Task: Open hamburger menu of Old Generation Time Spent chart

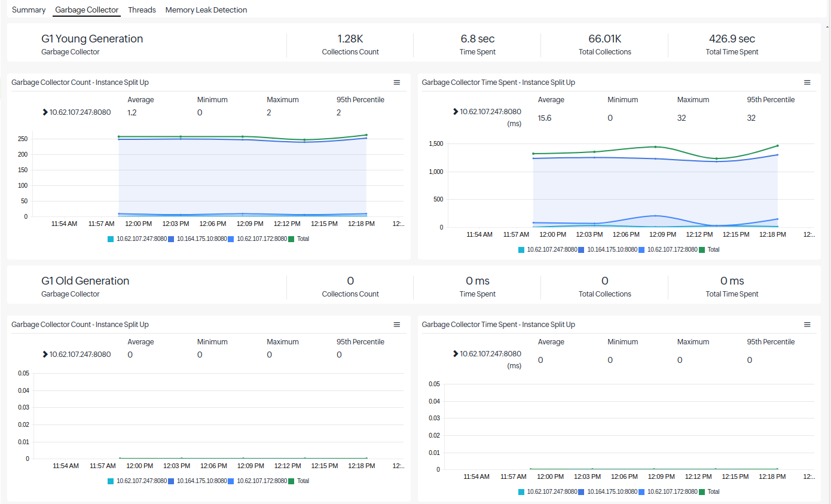Action: click(807, 325)
